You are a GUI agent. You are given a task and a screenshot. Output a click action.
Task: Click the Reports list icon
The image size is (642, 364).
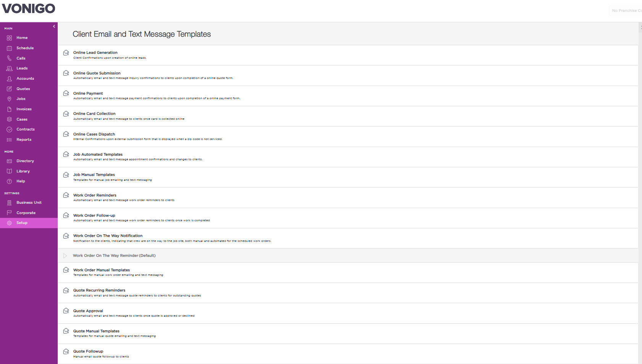point(9,140)
